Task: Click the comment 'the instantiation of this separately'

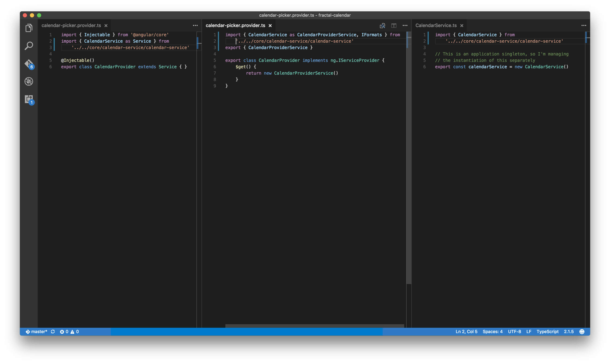Action: point(485,60)
